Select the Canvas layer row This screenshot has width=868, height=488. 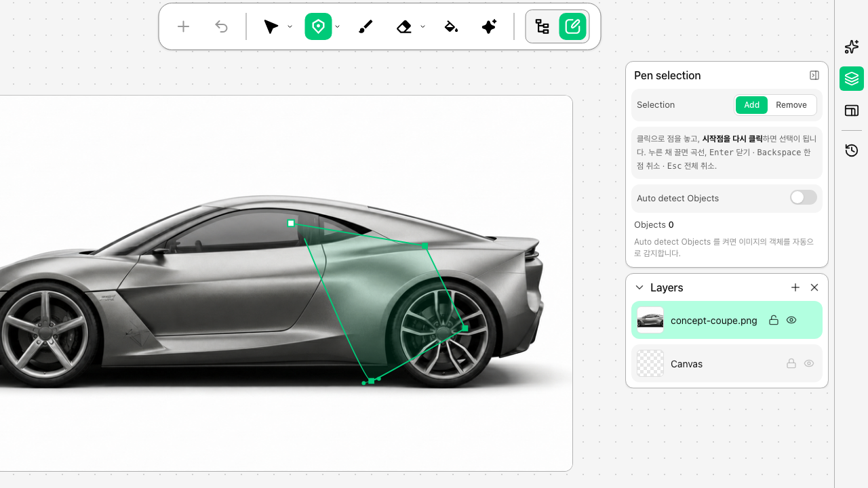[x=727, y=363]
